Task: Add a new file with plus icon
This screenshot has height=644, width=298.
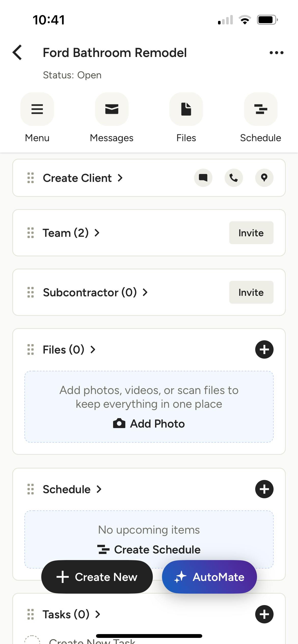Action: coord(264,349)
